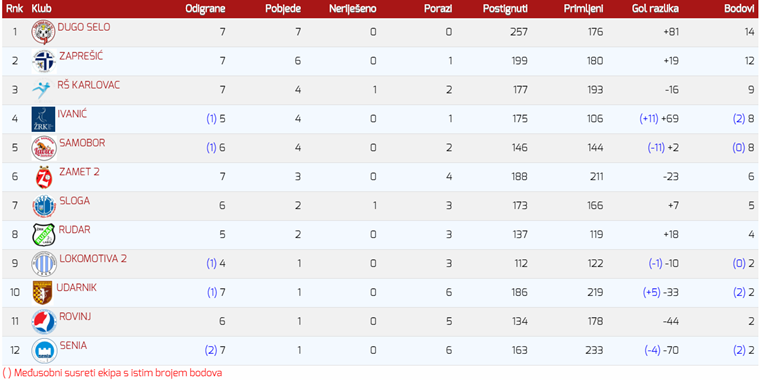Go to the SENIA club page
Screen dimensions: 760x380
tap(74, 345)
